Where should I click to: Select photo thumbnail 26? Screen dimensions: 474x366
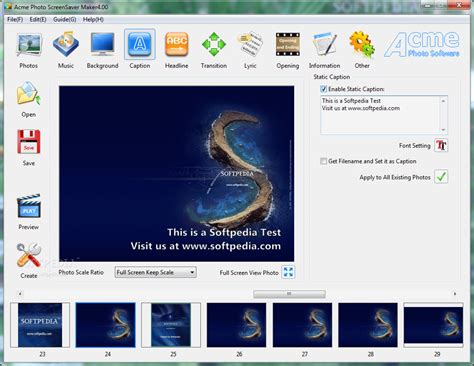click(x=237, y=325)
